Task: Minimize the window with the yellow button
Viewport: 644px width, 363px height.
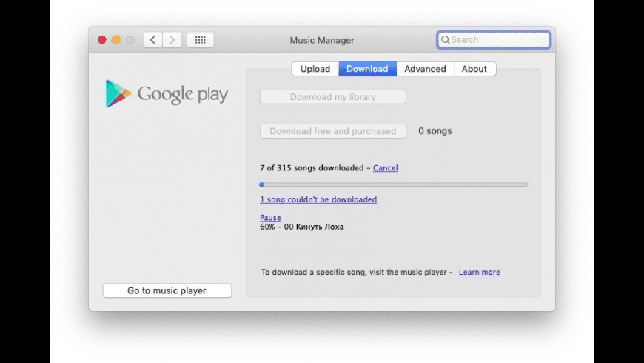Action: tap(116, 40)
